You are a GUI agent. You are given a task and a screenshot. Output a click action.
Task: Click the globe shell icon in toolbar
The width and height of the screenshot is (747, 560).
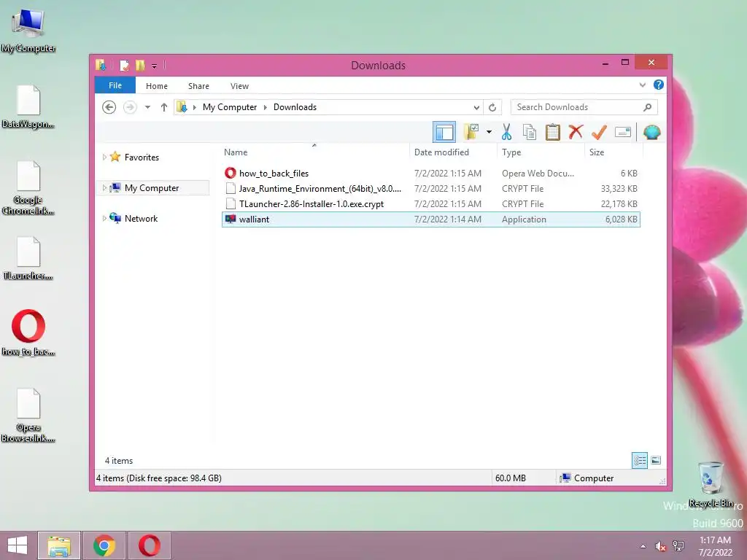(x=651, y=132)
